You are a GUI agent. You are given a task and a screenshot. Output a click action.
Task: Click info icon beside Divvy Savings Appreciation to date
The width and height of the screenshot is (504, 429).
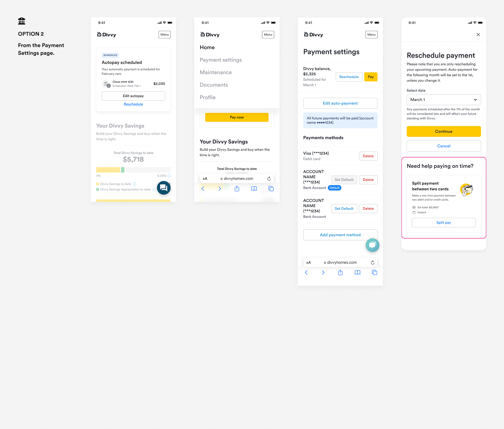click(x=154, y=189)
